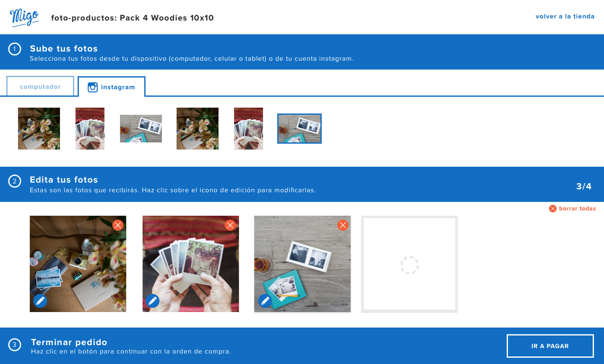Click the orange delete-all circle icon

(x=553, y=209)
